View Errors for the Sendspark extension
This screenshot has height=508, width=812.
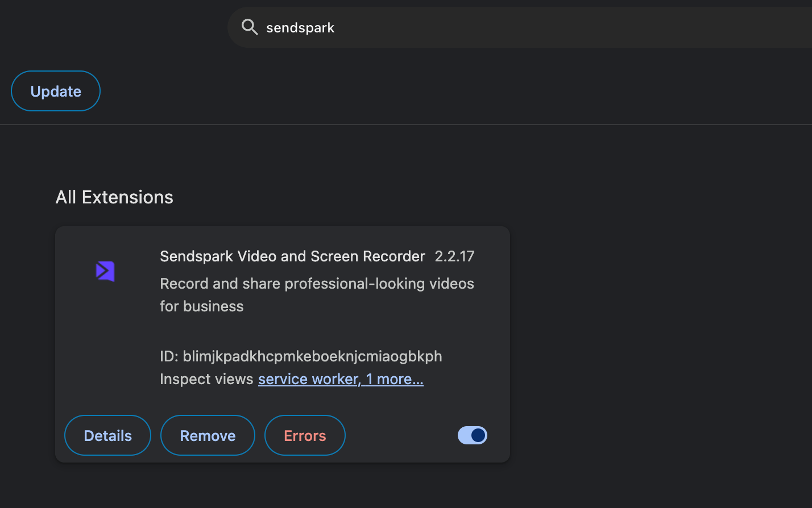pos(305,435)
